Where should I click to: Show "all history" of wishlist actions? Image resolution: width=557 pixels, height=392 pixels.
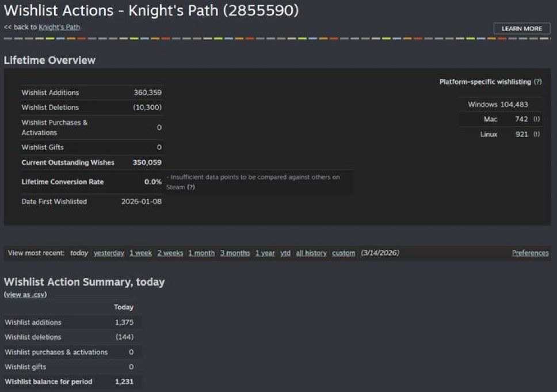311,253
